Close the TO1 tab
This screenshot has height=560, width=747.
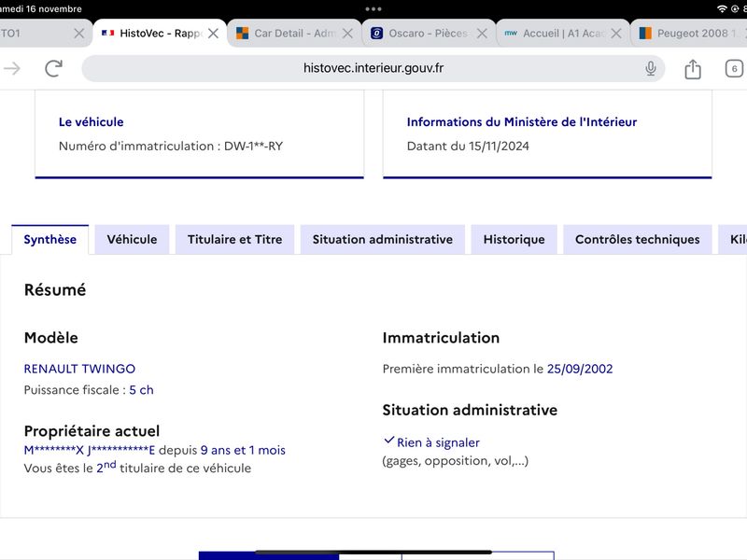79,34
